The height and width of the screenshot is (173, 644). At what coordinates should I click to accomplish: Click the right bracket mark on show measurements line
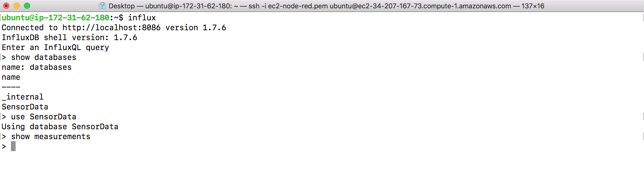point(643,137)
